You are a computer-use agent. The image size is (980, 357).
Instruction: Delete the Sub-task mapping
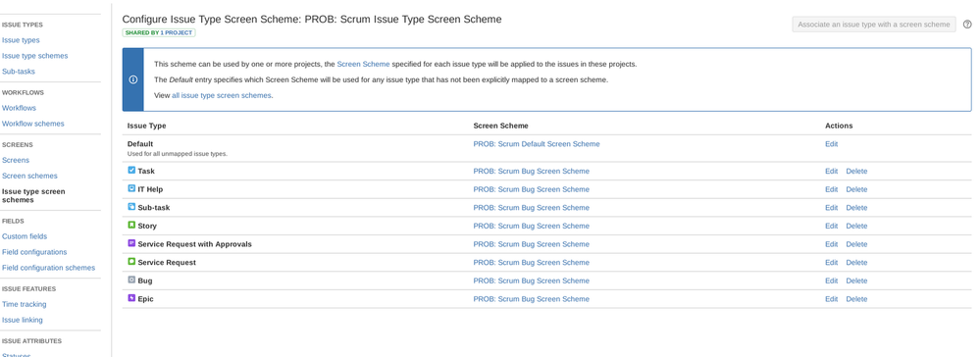(x=856, y=208)
